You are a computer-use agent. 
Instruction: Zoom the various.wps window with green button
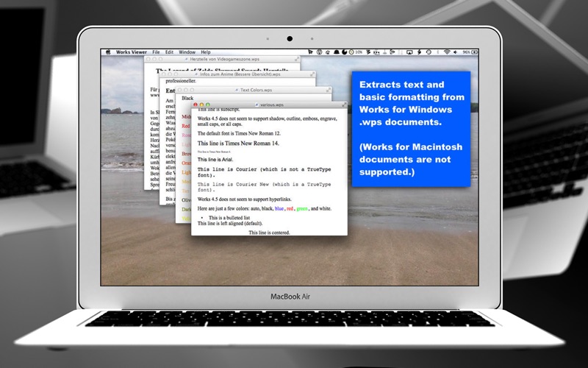point(208,105)
